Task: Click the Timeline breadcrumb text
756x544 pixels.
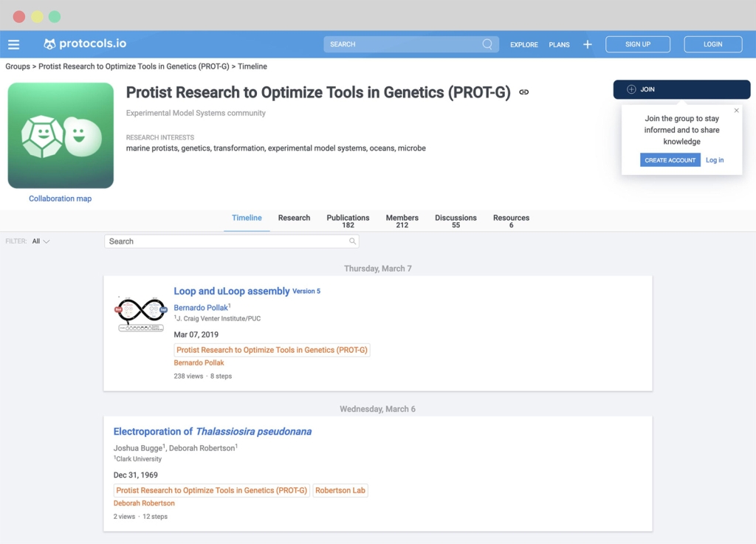Action: (x=252, y=66)
